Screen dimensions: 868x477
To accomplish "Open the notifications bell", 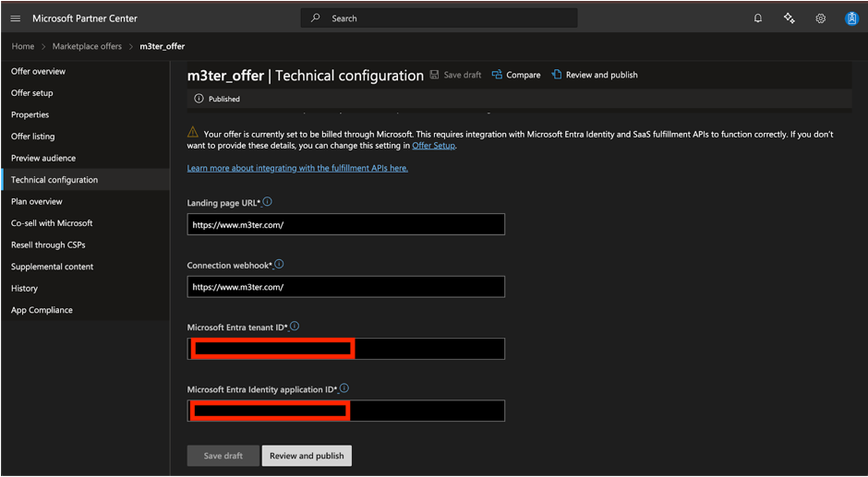I will [x=758, y=18].
